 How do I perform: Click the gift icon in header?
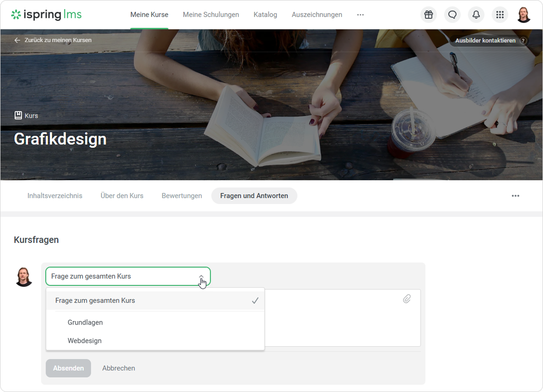(428, 15)
